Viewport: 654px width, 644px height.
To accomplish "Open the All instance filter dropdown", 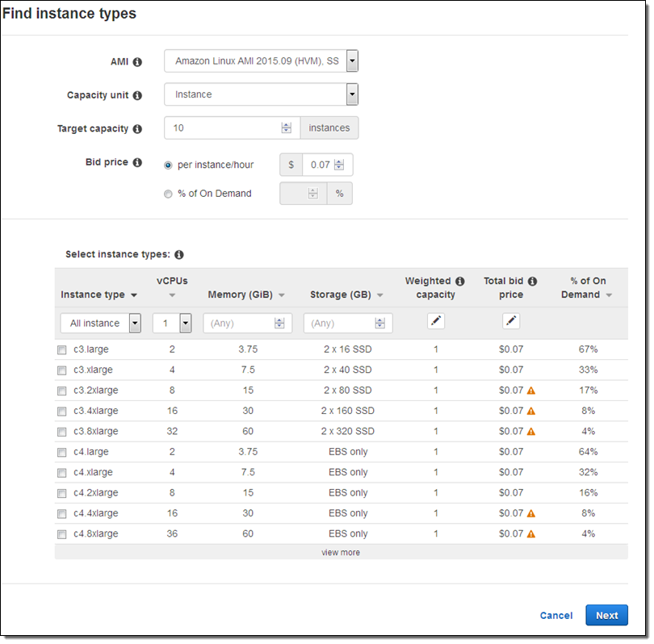I will [x=135, y=323].
